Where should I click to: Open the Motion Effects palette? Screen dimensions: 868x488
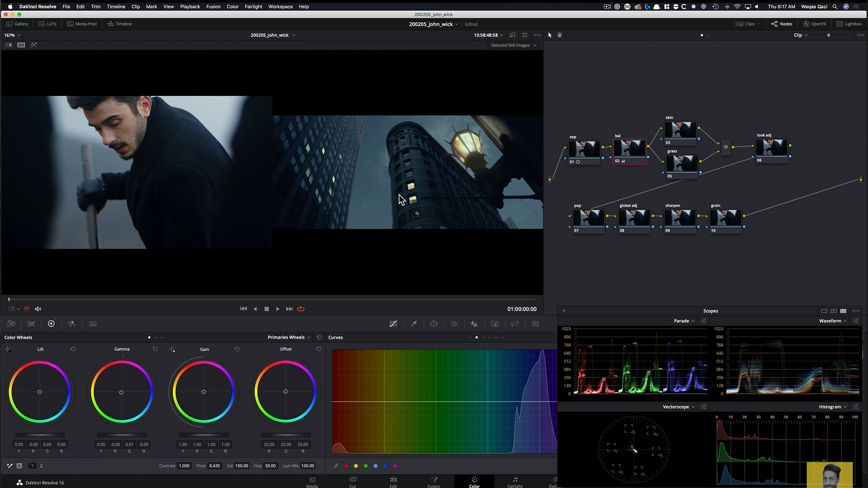(93, 324)
